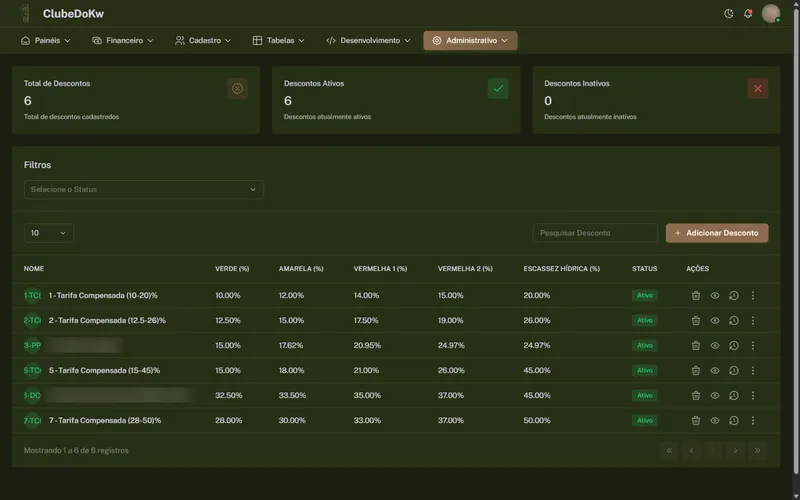This screenshot has height=500, width=800.
Task: Click the 1-TC avatar badge
Action: point(32,295)
